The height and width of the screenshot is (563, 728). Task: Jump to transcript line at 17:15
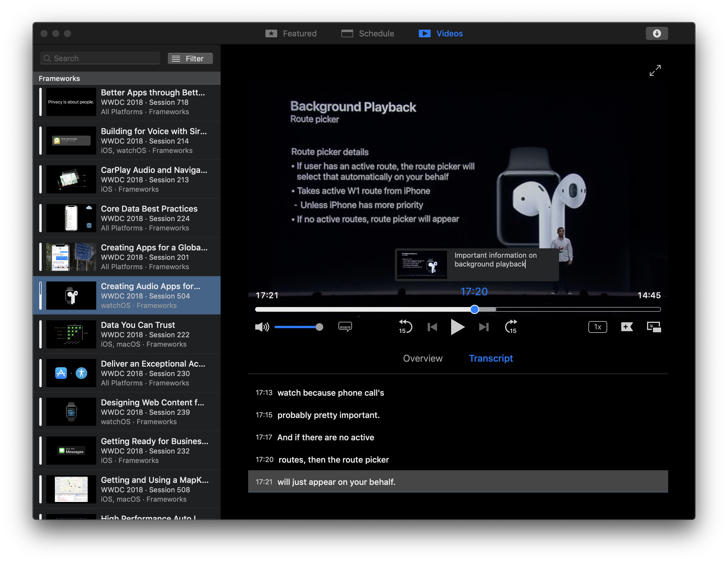(x=328, y=415)
